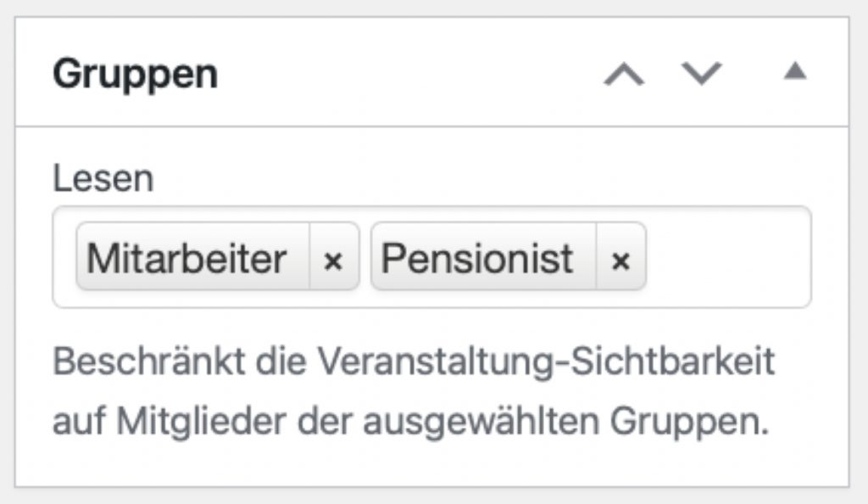The image size is (868, 504).
Task: Focus the Lesen groups input field
Action: pos(725,258)
